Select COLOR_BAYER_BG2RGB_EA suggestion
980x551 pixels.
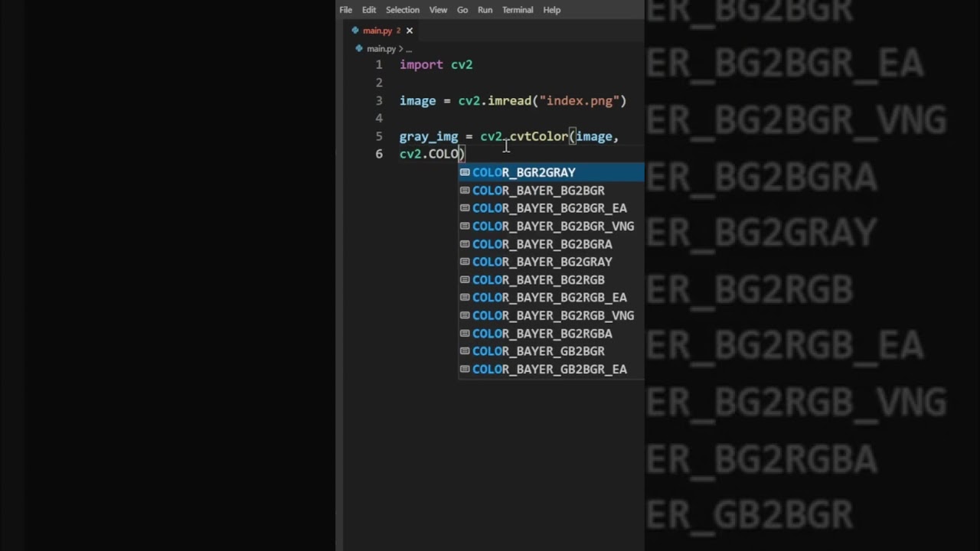(551, 298)
